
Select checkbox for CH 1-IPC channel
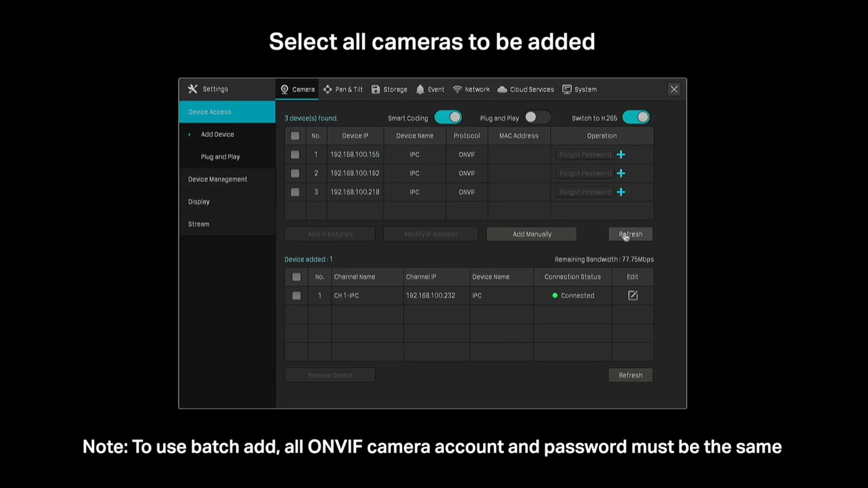coord(296,295)
